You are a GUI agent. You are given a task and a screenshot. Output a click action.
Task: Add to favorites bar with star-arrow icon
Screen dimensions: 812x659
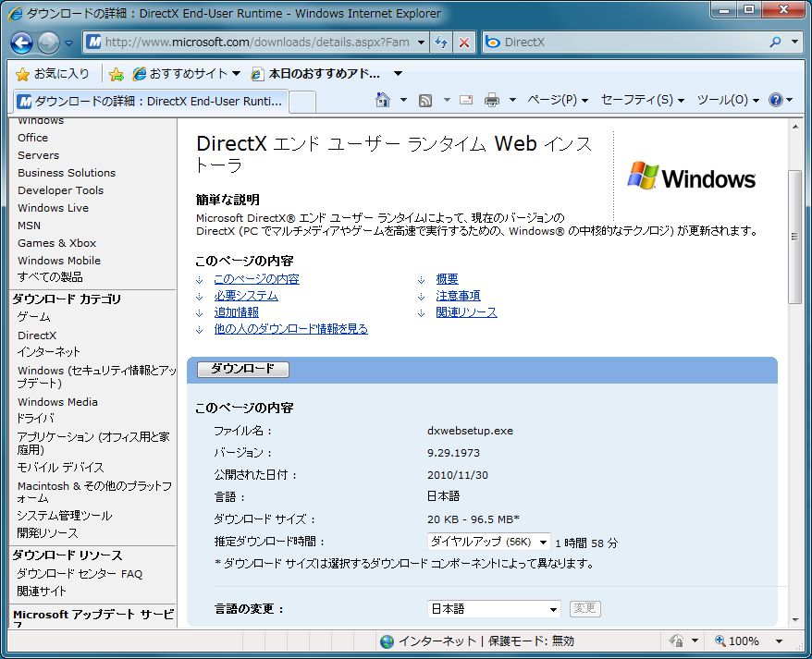click(x=117, y=74)
